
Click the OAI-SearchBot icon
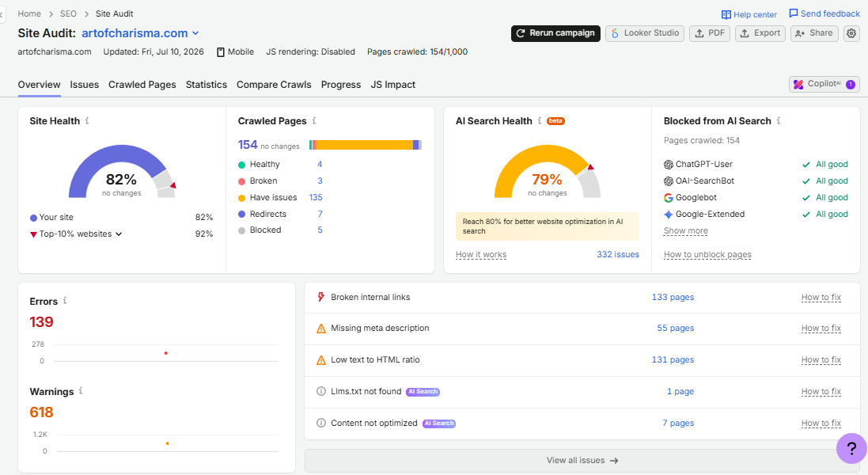coord(668,181)
